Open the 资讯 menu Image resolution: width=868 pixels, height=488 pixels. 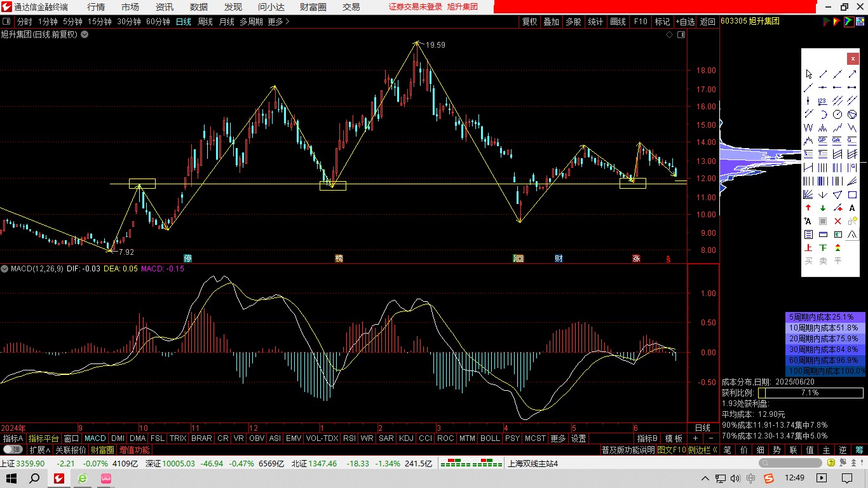point(165,7)
